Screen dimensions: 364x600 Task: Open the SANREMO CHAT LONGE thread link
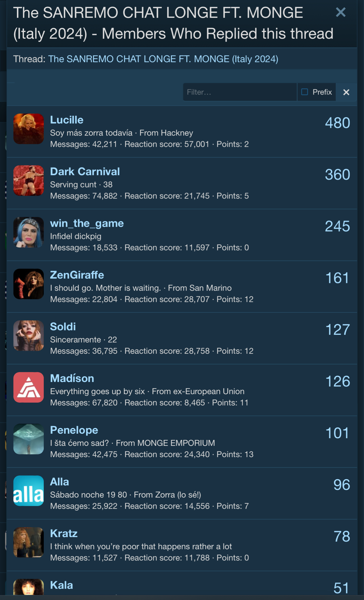click(163, 59)
